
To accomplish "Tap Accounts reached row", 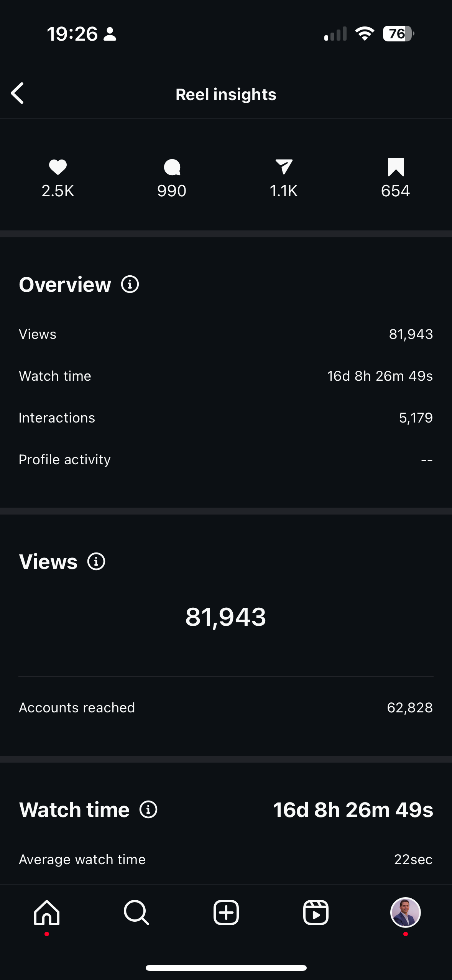I will (x=226, y=708).
